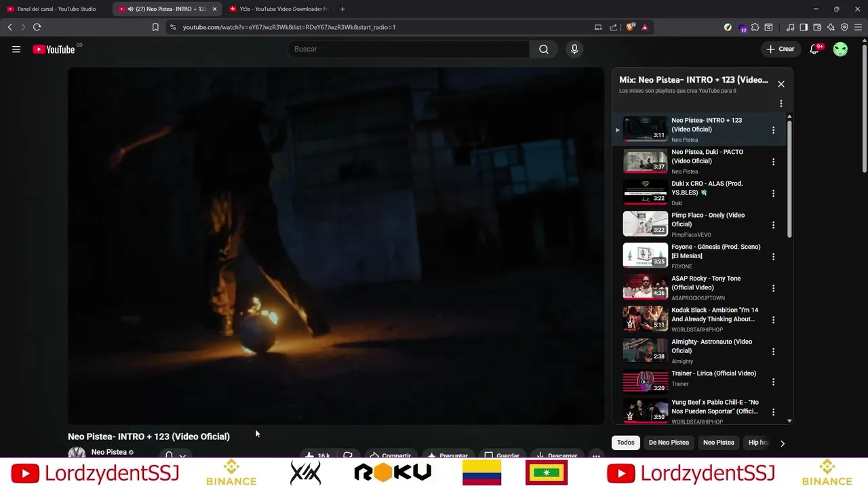This screenshot has height=488, width=868.
Task: Click the browser back arrow
Action: 9,27
